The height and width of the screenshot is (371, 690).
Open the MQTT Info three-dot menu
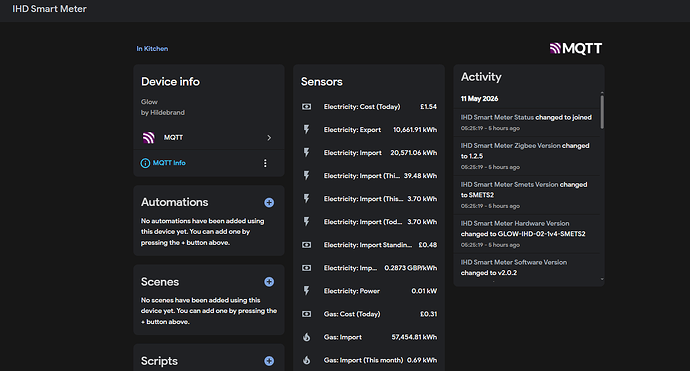[x=265, y=163]
